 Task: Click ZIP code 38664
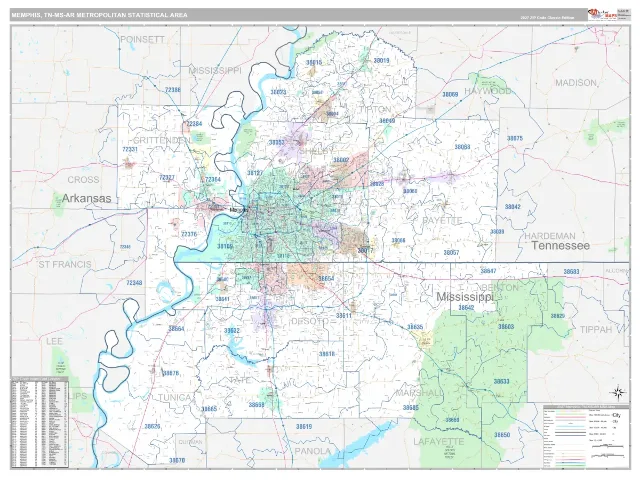pos(176,329)
